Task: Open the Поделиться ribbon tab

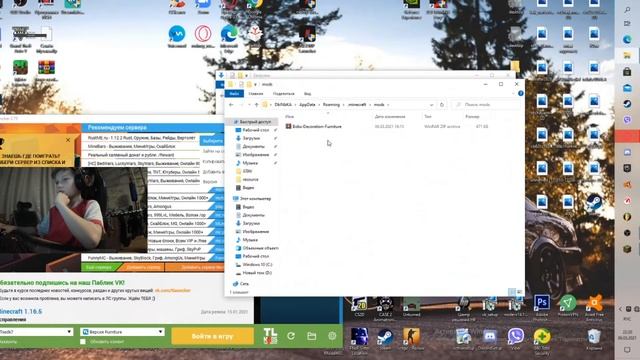Action: (x=283, y=93)
